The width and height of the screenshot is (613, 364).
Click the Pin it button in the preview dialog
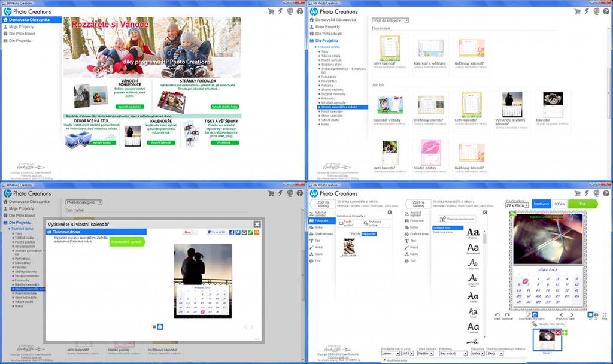coord(187,232)
